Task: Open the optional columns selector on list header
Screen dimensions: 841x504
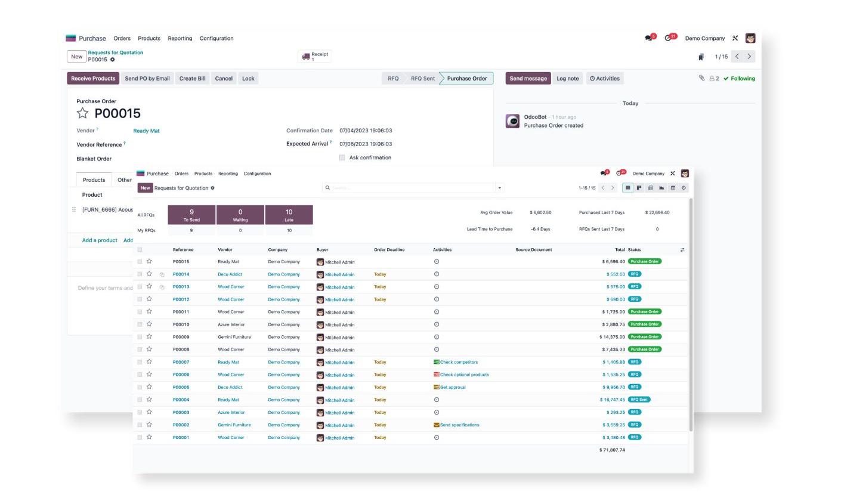Action: click(682, 249)
